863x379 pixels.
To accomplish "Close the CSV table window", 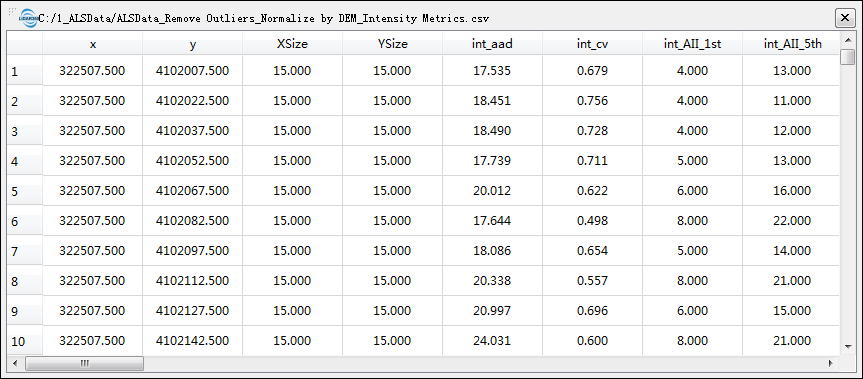I will coord(844,18).
